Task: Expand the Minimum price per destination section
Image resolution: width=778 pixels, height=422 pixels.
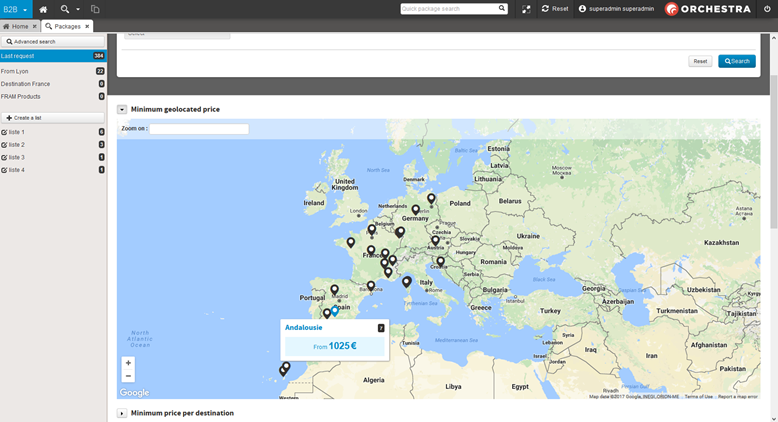Action: 122,413
